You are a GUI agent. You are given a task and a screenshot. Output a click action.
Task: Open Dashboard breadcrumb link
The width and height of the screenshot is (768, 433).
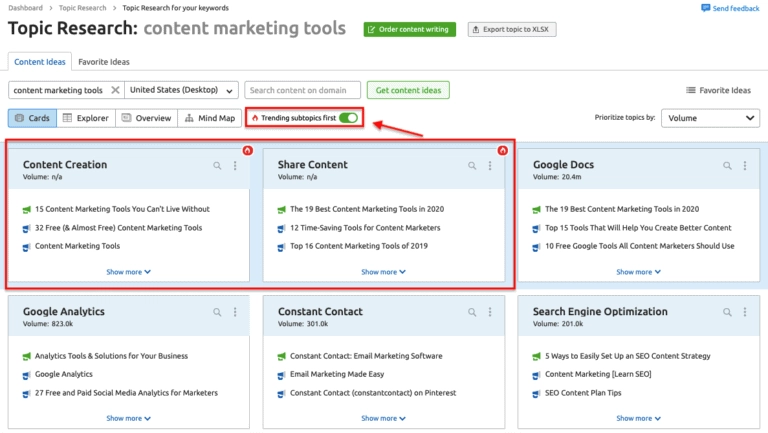25,8
